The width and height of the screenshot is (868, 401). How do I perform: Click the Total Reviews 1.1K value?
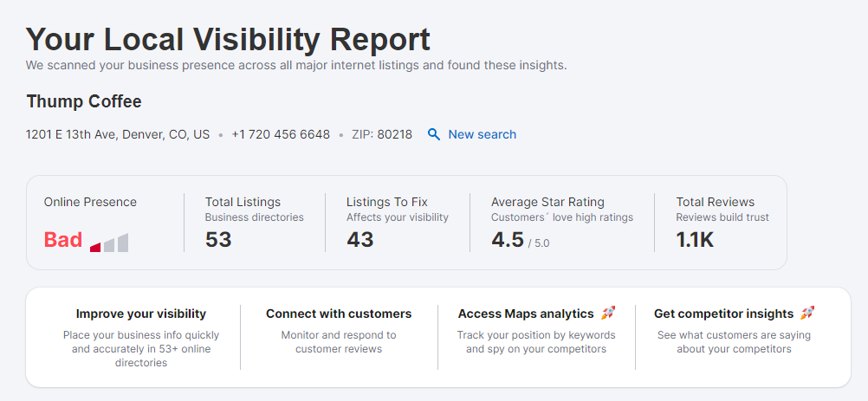[x=696, y=240]
